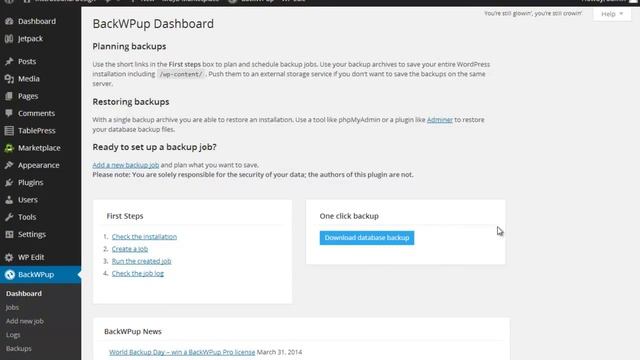
Task: Click the Settings sliders icon
Action: pyautogui.click(x=9, y=234)
